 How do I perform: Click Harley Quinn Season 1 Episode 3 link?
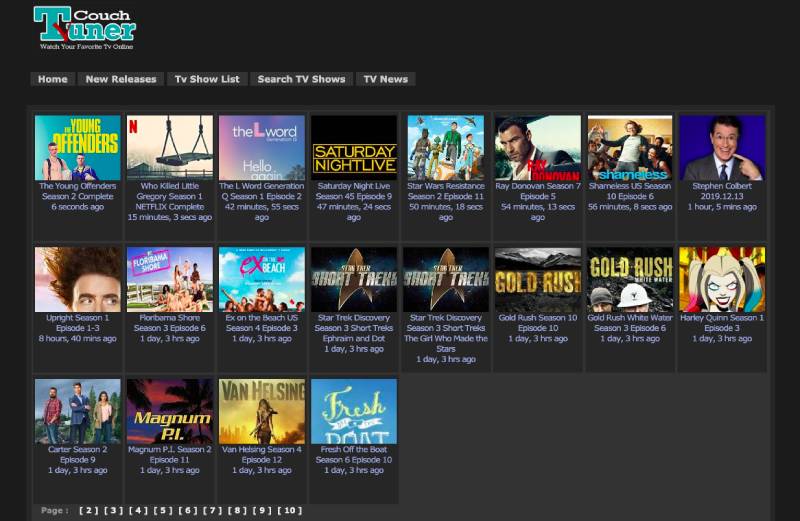click(722, 323)
